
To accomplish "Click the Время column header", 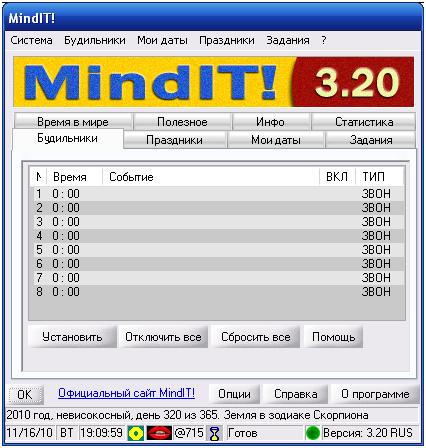I will (74, 177).
